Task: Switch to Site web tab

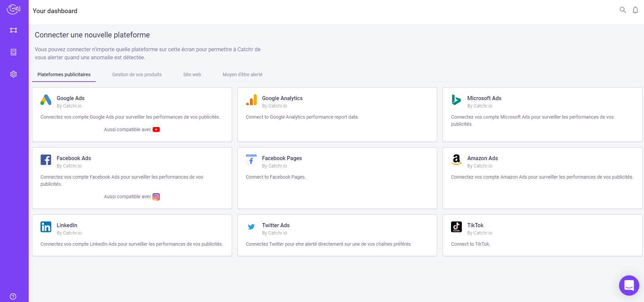Action: 192,74
